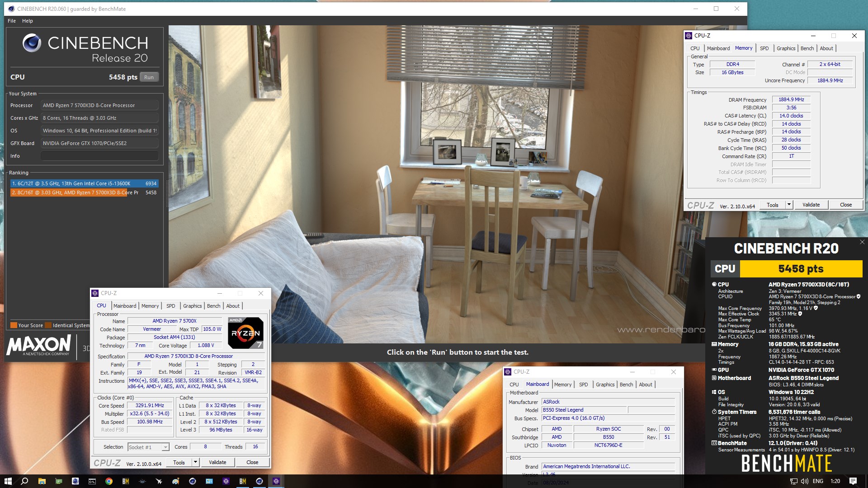868x488 pixels.
Task: Click the Cinebench sphere logo
Action: tap(32, 43)
